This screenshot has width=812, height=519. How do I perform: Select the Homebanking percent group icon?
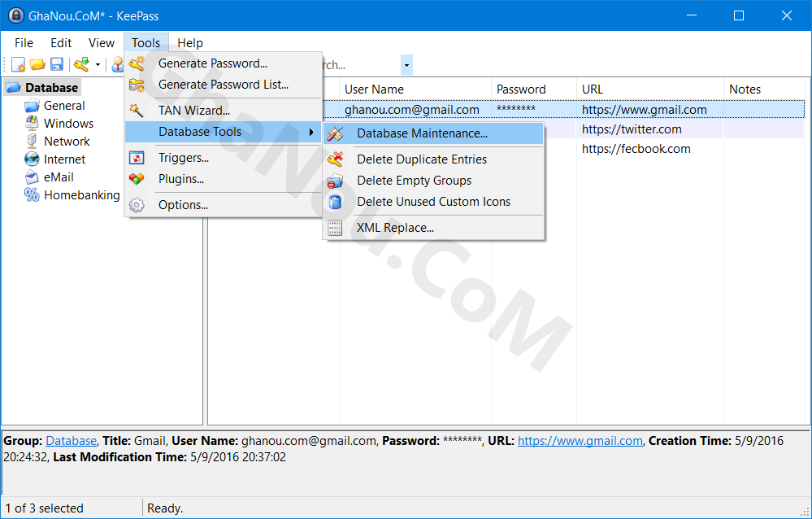(33, 195)
